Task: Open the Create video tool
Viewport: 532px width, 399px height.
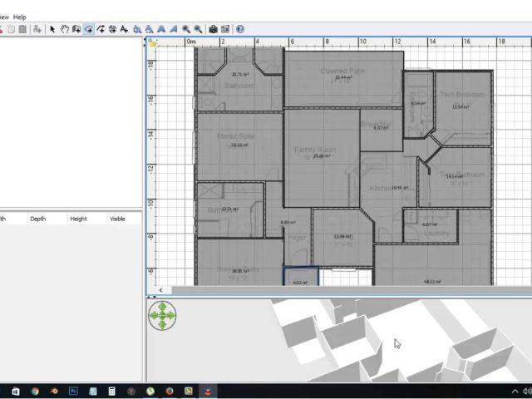Action: [x=224, y=29]
